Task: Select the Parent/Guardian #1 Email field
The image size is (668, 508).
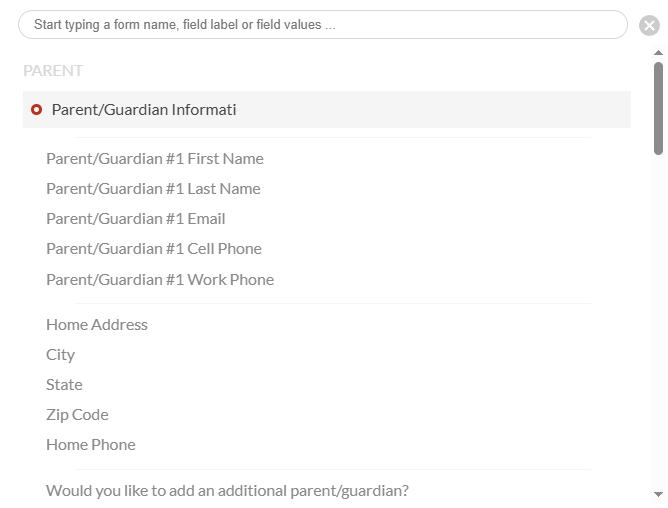Action: pyautogui.click(x=135, y=219)
